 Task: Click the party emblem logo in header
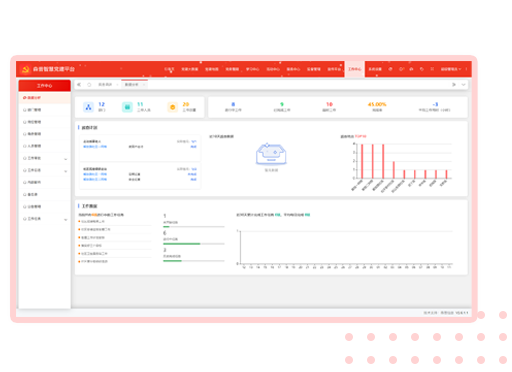(25, 69)
